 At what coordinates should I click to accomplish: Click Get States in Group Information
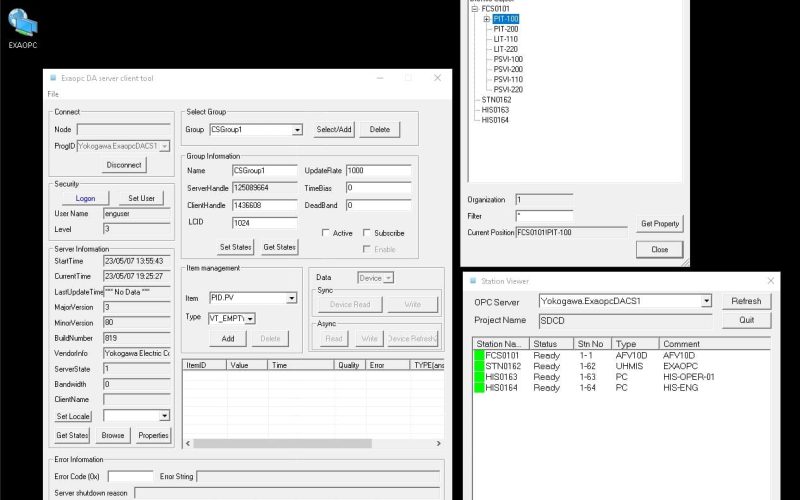click(279, 247)
